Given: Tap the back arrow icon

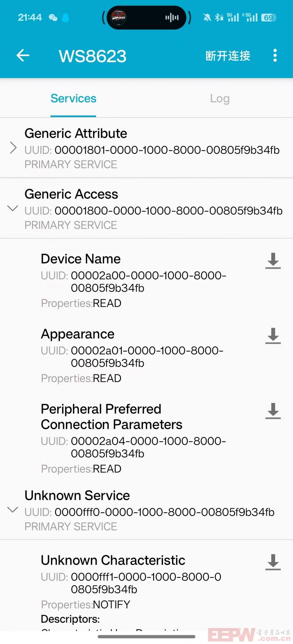Looking at the screenshot, I should (x=23, y=55).
